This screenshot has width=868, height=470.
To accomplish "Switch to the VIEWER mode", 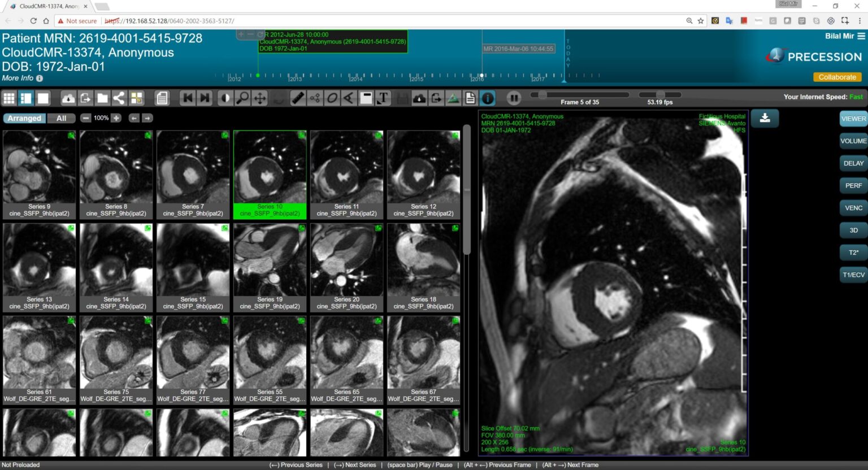I will pyautogui.click(x=853, y=119).
